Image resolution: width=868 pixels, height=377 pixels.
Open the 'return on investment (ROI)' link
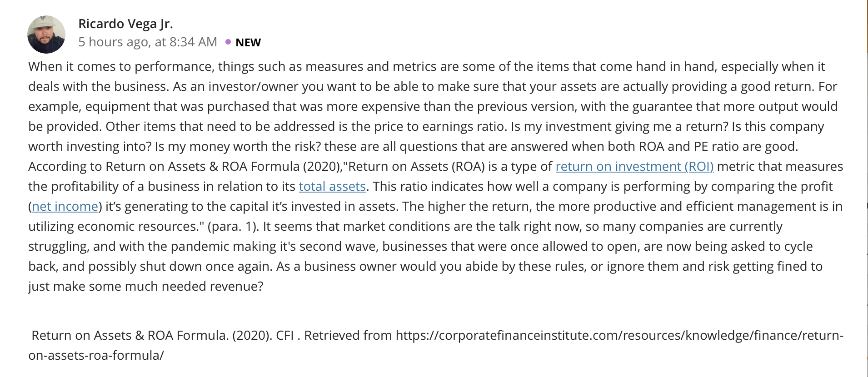pos(634,167)
